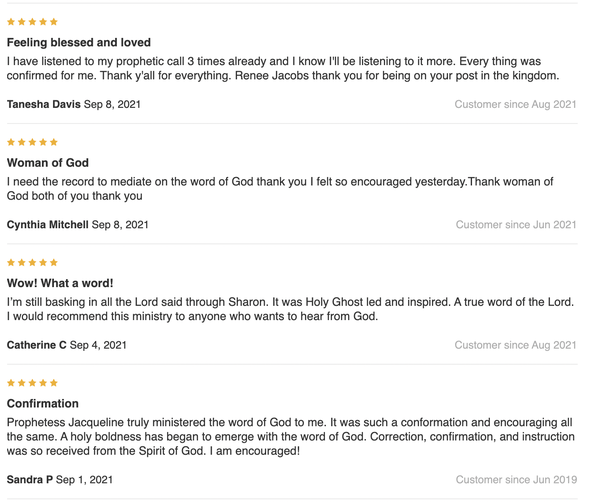Image resolution: width=600 pixels, height=502 pixels.
Task: Open the Woman of God review title
Action: coord(48,163)
